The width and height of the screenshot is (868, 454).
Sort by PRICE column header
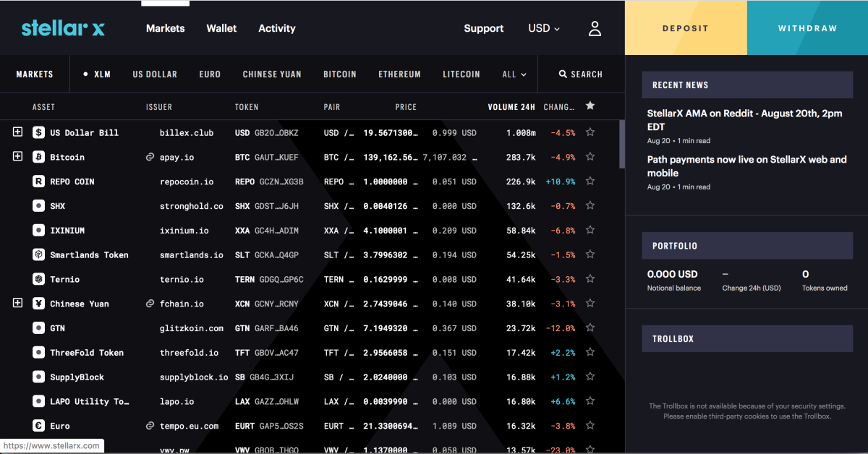click(406, 107)
